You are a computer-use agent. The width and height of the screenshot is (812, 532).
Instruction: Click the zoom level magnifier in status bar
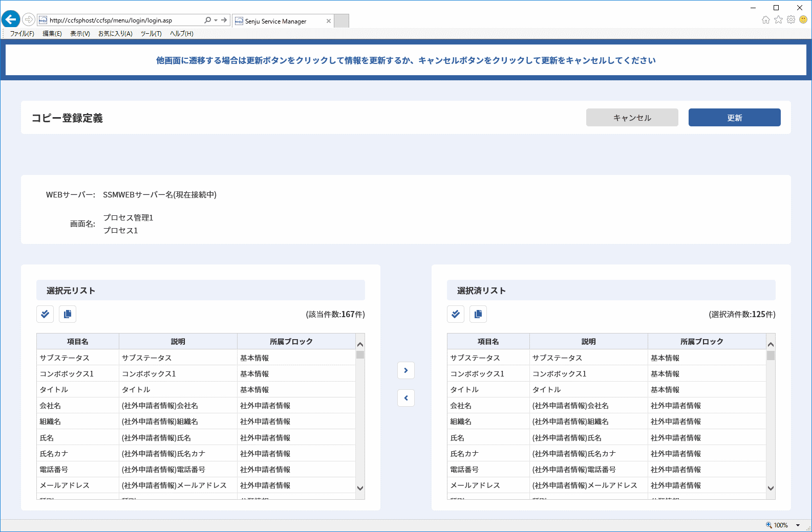tap(768, 525)
